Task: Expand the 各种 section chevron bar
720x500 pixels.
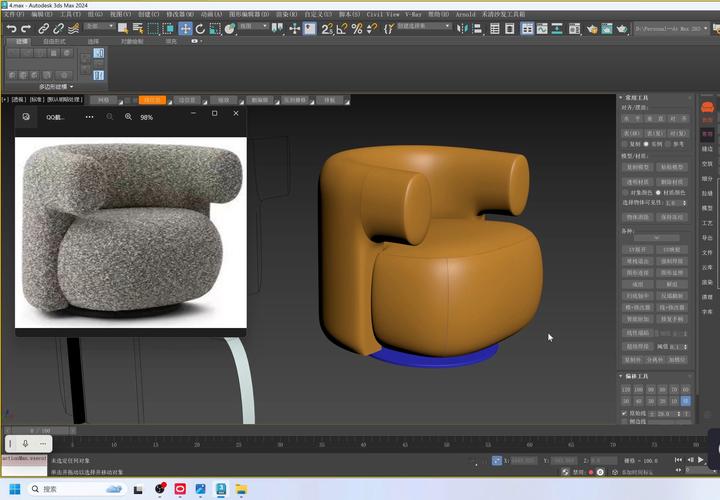Action: [x=657, y=238]
